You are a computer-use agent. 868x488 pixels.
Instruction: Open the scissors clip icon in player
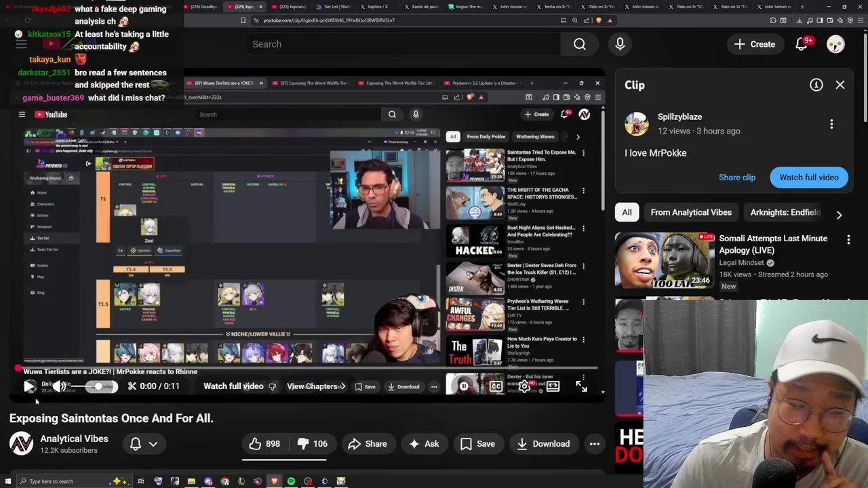coord(132,386)
